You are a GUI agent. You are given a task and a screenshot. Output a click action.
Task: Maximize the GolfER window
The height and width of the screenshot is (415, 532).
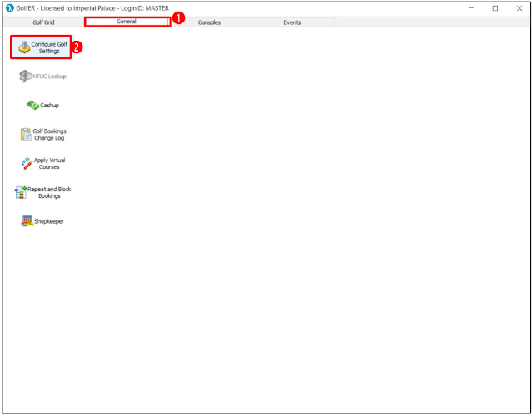click(495, 8)
